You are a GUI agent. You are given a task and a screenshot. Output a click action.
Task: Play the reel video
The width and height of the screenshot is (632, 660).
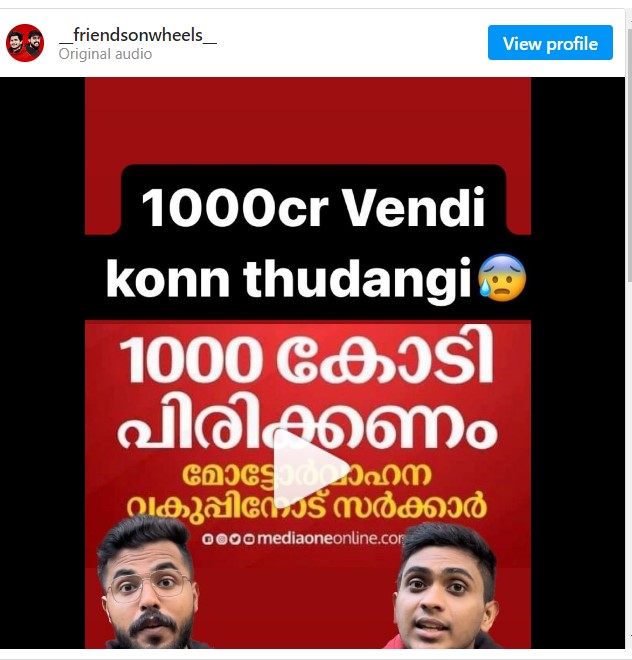311,469
